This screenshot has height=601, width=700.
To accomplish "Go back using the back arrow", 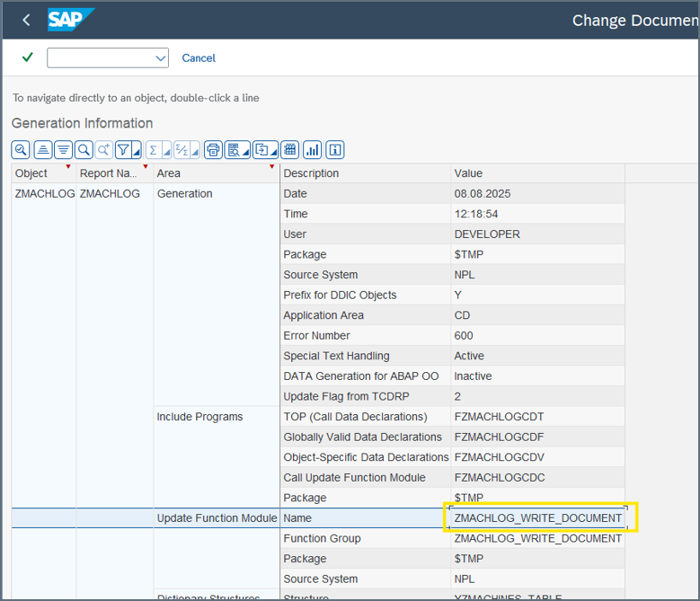I will click(26, 20).
